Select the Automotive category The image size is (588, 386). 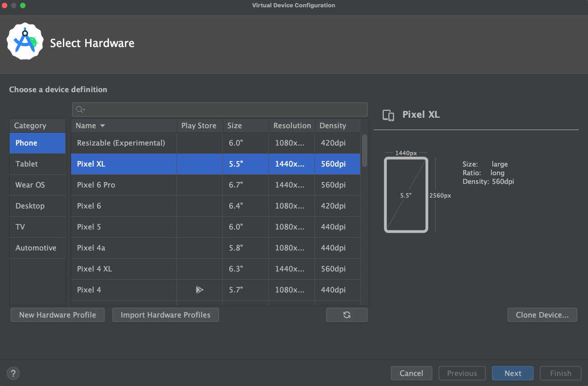pyautogui.click(x=35, y=248)
